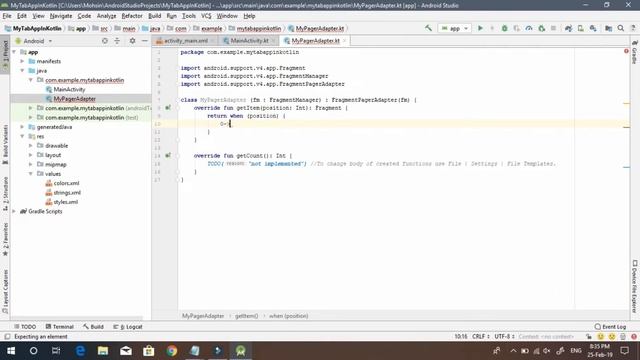Viewport: 640px width, 360px height.
Task: Open the Navigate menu
Action: [x=61, y=16]
